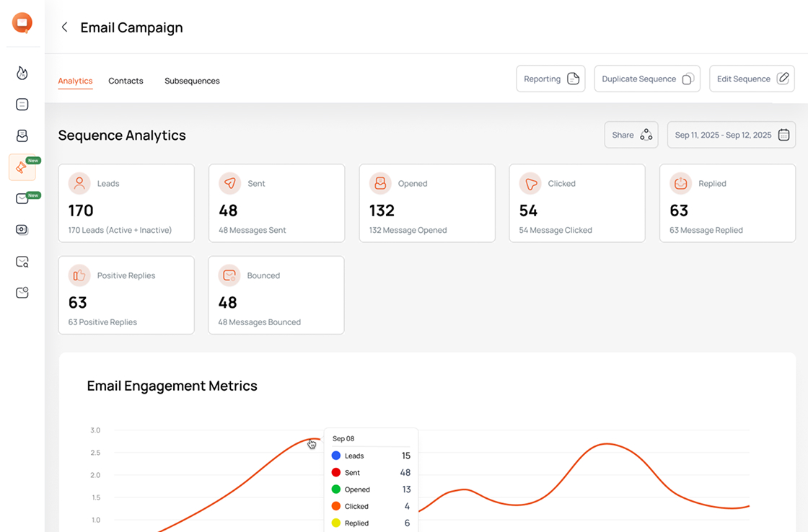The width and height of the screenshot is (808, 532).
Task: Select the Positive Replies stat card
Action: coord(126,295)
